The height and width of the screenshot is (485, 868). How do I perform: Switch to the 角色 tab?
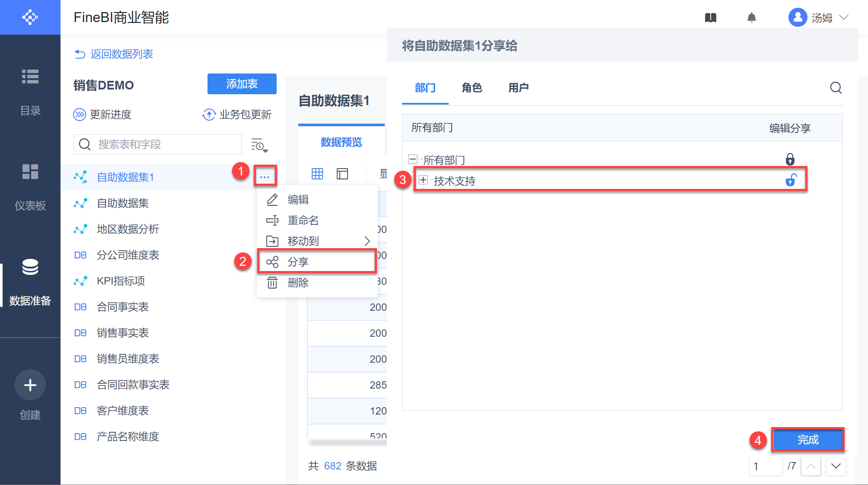[472, 88]
